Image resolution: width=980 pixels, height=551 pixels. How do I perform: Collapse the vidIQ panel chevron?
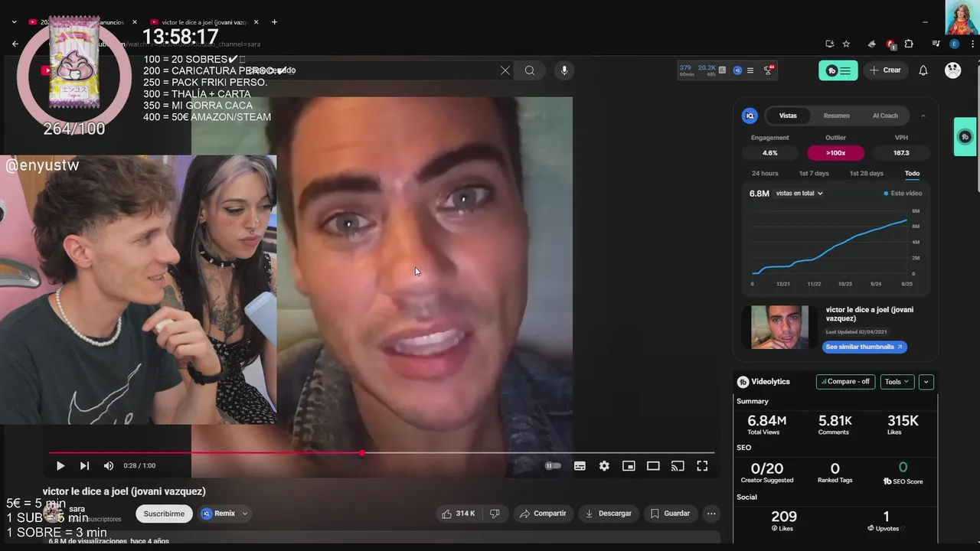pos(923,116)
